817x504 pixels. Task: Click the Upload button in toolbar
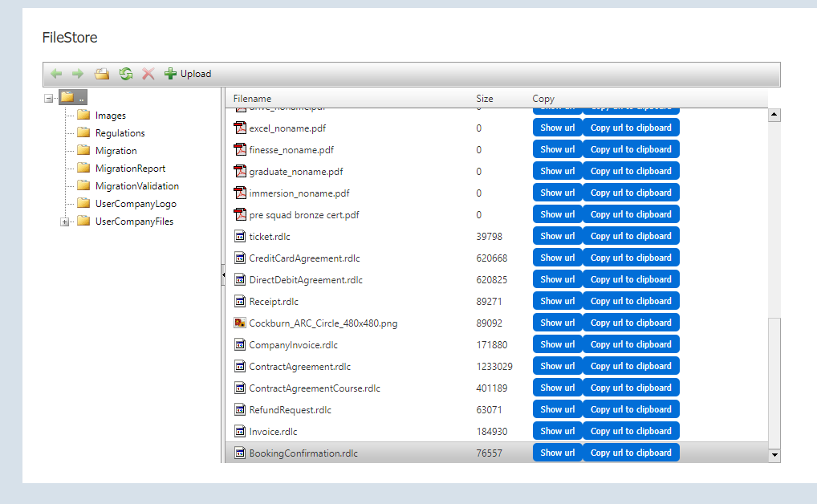coord(188,74)
